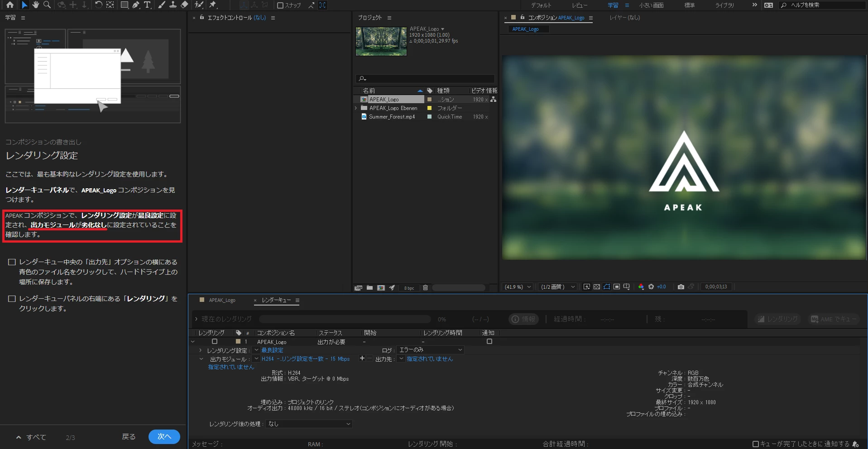Open the resolution 1/2 quality dropdown
The width and height of the screenshot is (868, 449).
tap(558, 287)
